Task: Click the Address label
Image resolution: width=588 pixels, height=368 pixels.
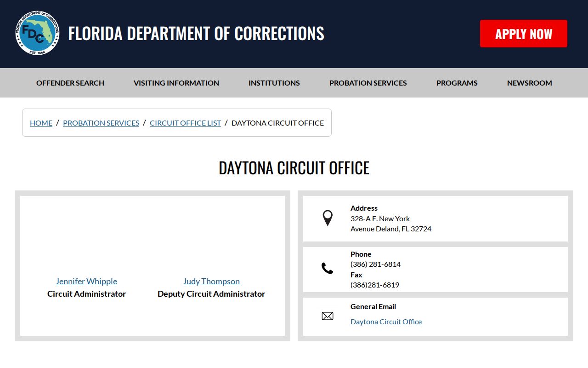Action: pos(364,208)
